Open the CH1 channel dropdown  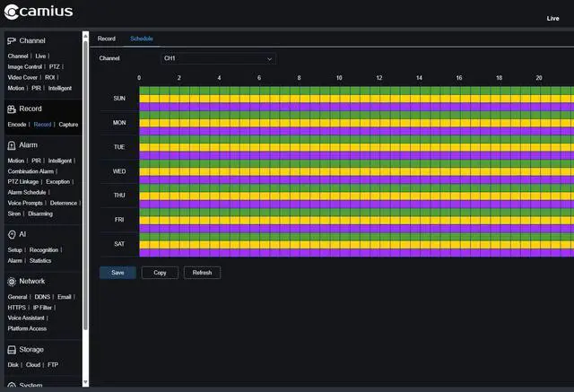click(x=217, y=58)
